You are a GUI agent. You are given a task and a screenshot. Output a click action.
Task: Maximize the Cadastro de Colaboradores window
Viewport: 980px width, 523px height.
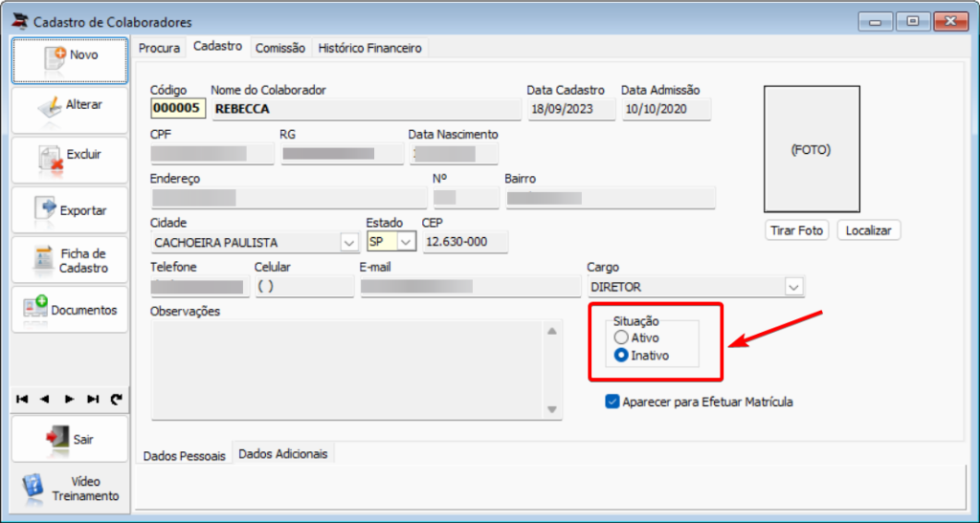point(912,22)
